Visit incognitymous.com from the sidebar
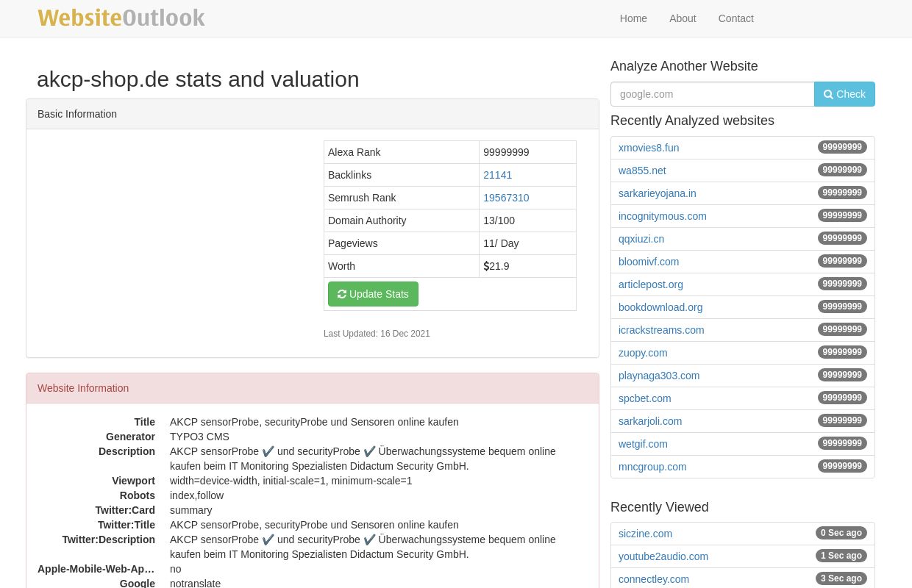The height and width of the screenshot is (588, 912). pyautogui.click(x=662, y=216)
